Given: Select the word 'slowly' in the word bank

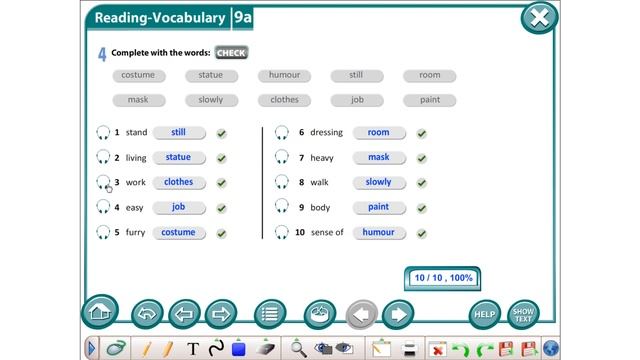Looking at the screenshot, I should coord(211,100).
